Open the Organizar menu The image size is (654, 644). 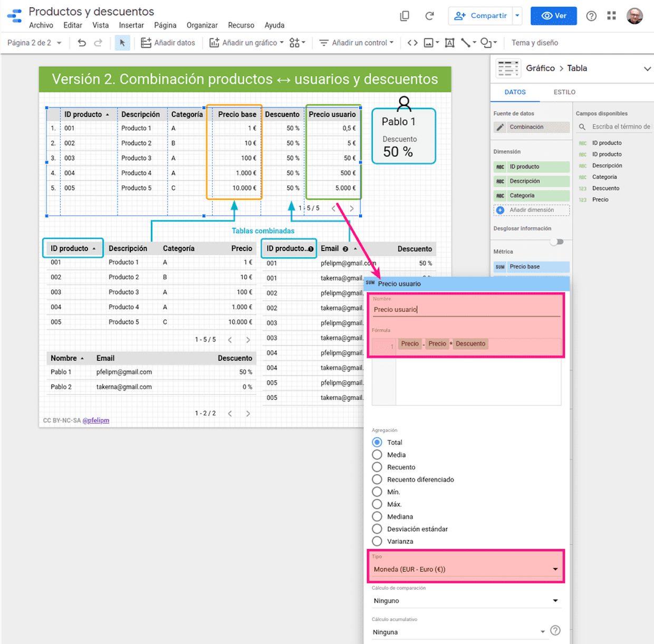(202, 25)
